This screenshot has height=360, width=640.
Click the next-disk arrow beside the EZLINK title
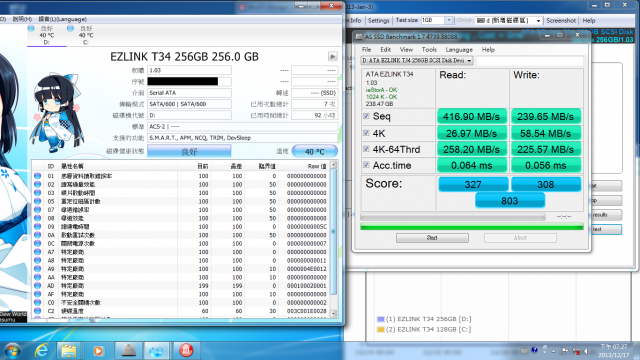pyautogui.click(x=333, y=56)
